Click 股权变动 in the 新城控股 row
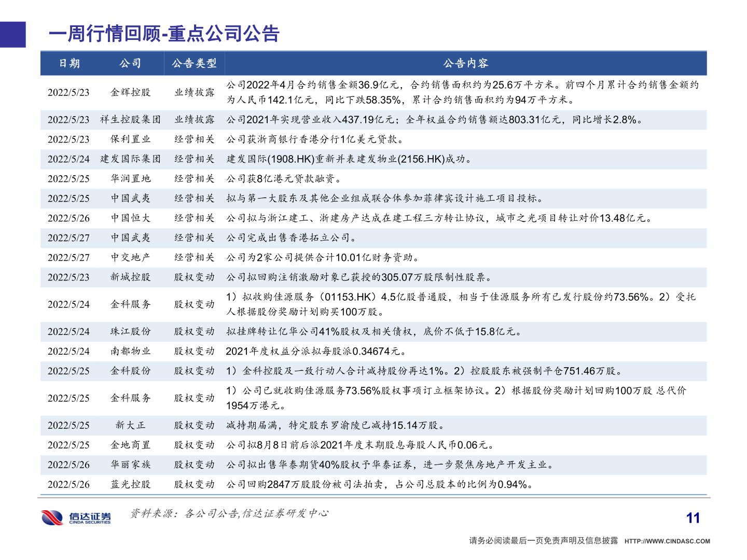 tap(194, 277)
